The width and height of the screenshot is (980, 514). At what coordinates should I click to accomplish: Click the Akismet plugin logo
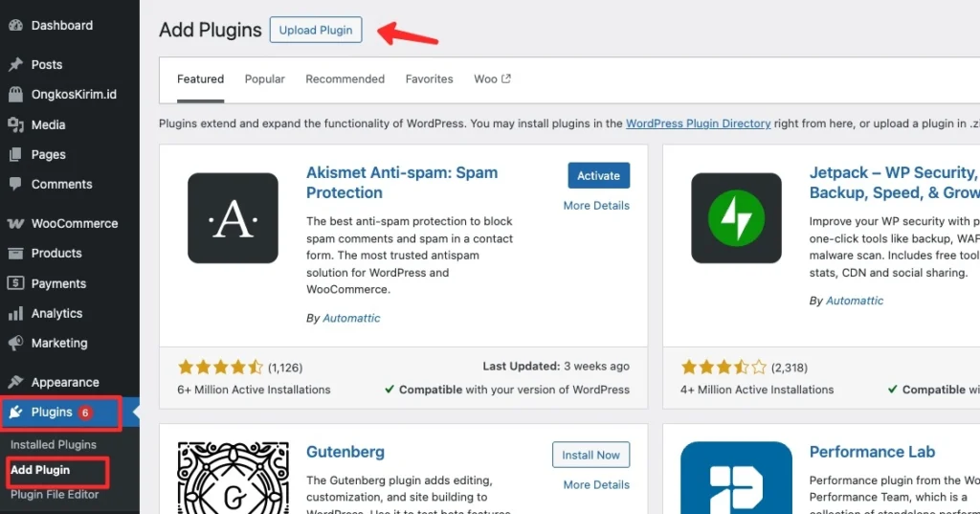pos(233,218)
